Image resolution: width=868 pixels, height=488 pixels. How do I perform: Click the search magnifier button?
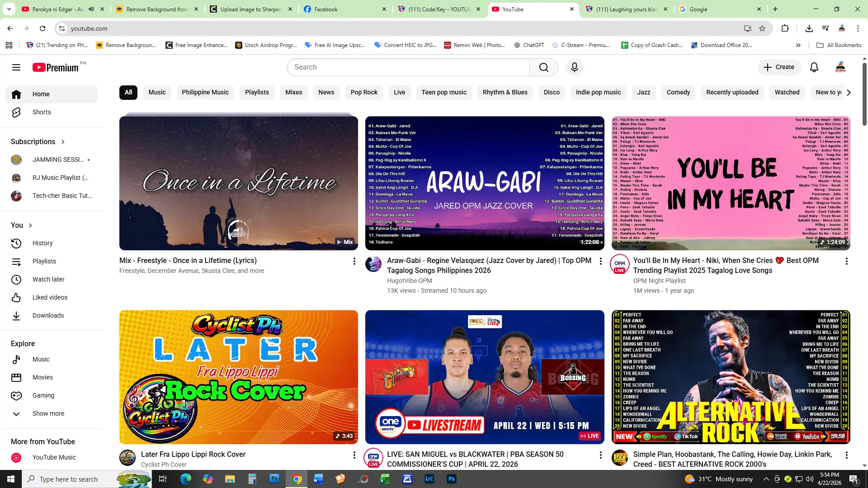pyautogui.click(x=544, y=67)
